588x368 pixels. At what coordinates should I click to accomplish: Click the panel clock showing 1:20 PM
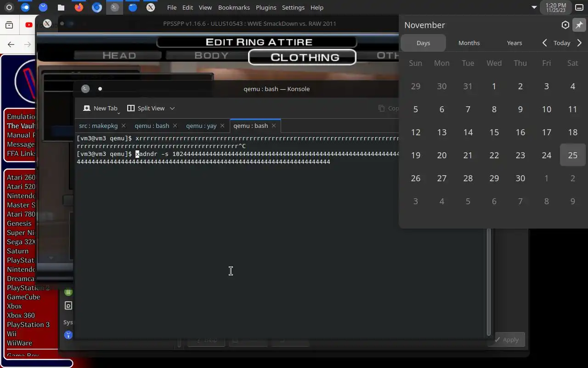click(x=556, y=7)
